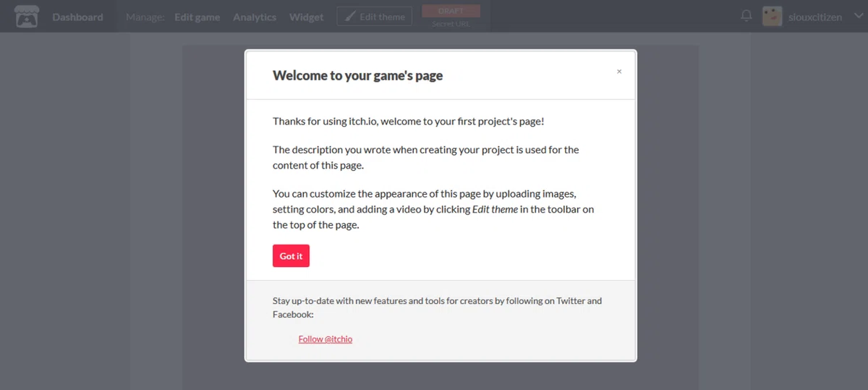Click the siouxcitizen avatar image
The width and height of the screenshot is (868, 390).
(773, 16)
